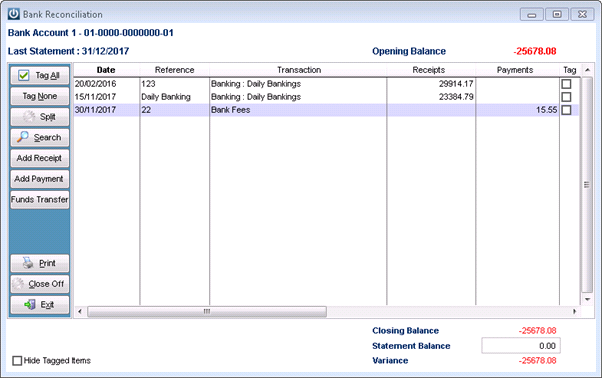Click the Close Off button
Viewport: 602px width, 378px height.
point(40,284)
